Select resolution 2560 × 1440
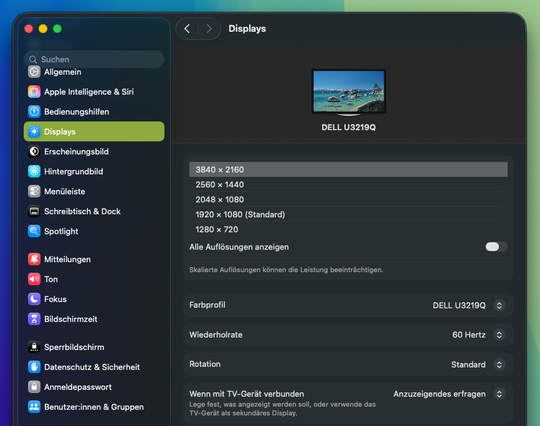 point(348,185)
